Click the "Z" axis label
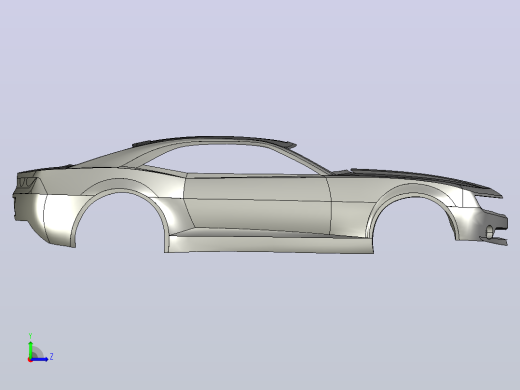The image size is (520, 390). [x=51, y=357]
